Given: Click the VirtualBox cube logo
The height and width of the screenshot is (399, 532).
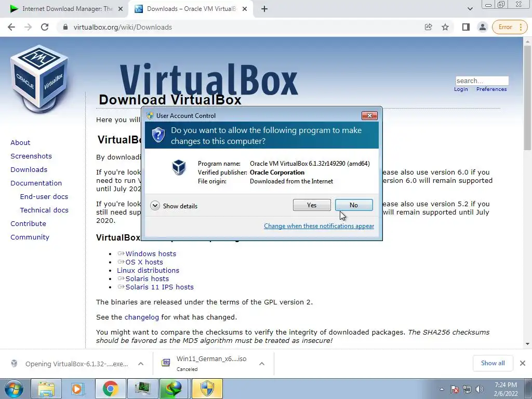Looking at the screenshot, I should [39, 79].
